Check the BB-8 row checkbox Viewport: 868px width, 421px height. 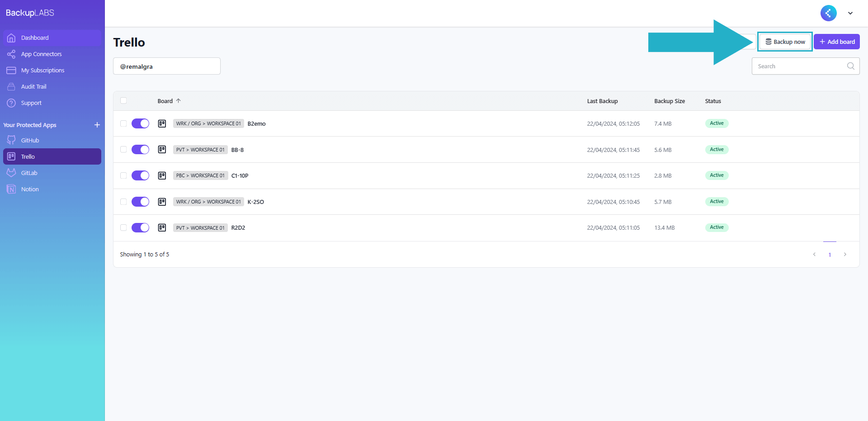(123, 149)
